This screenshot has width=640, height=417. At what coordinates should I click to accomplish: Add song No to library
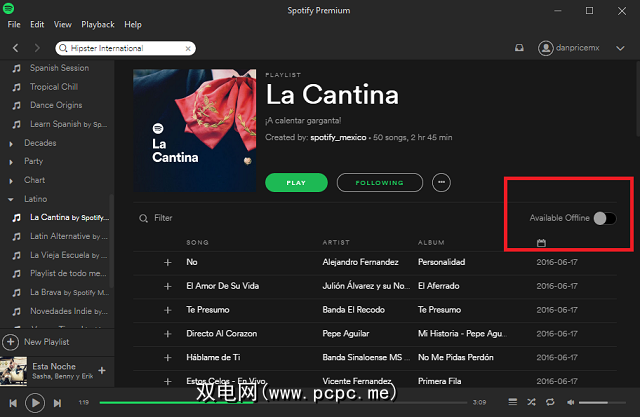167,262
